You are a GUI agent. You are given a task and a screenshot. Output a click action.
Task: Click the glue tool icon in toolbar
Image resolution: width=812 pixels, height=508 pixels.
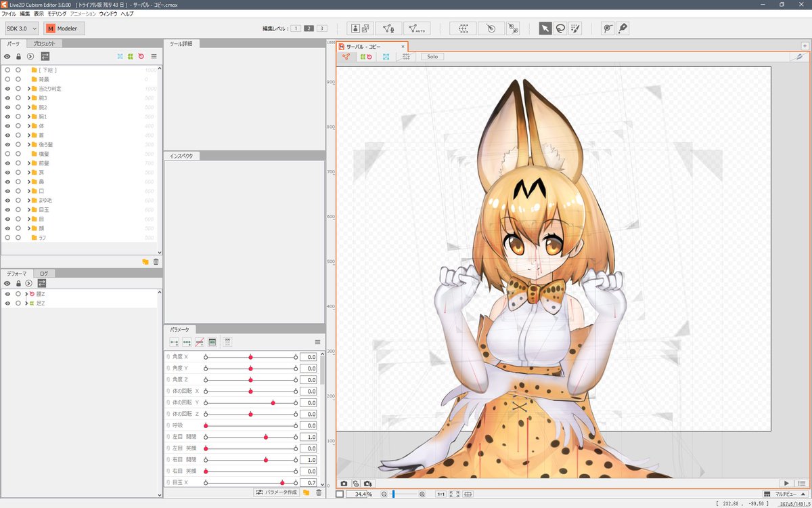point(513,28)
